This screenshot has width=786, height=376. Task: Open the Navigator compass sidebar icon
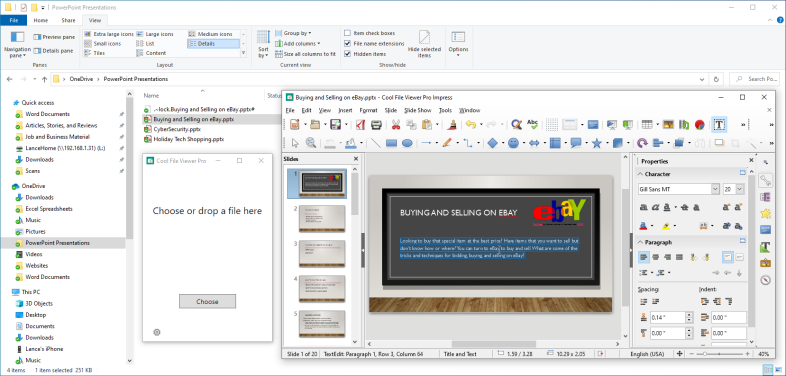tap(765, 280)
